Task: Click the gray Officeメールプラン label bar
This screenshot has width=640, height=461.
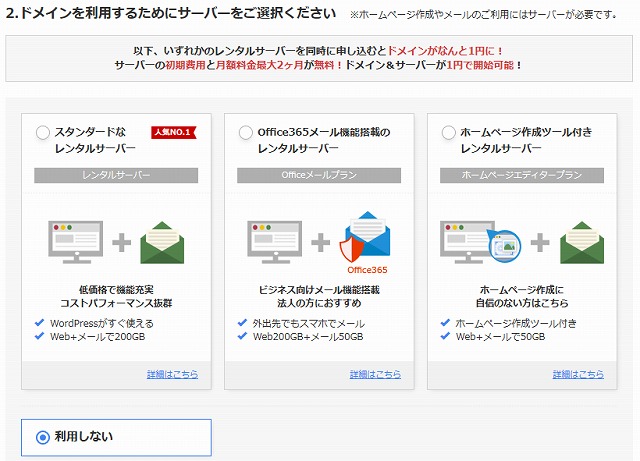Action: 319,175
